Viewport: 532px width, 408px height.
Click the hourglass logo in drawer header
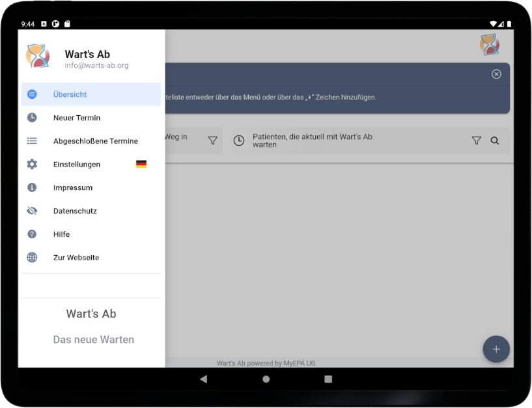38,55
